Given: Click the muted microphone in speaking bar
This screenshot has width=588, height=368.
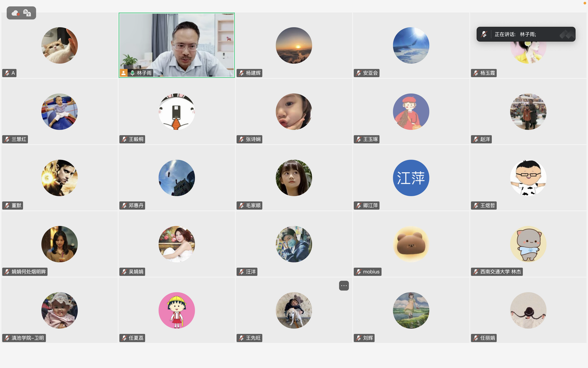Looking at the screenshot, I should coord(484,34).
